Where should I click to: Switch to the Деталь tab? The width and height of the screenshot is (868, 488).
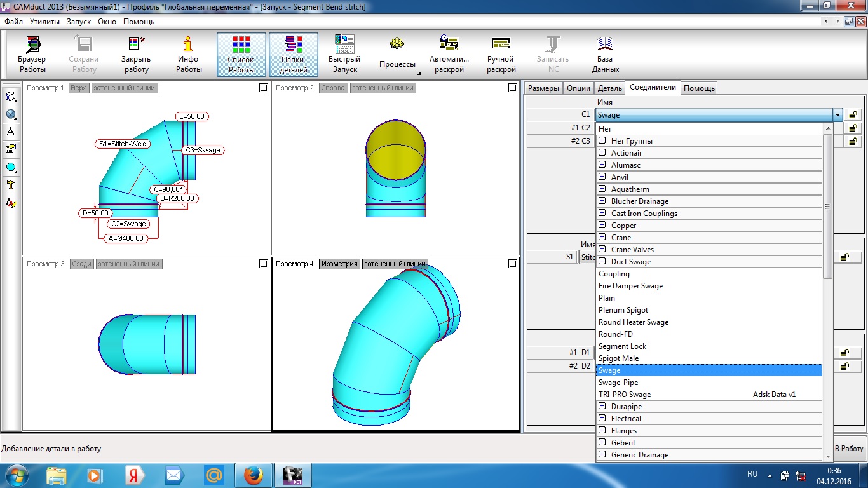pos(610,88)
